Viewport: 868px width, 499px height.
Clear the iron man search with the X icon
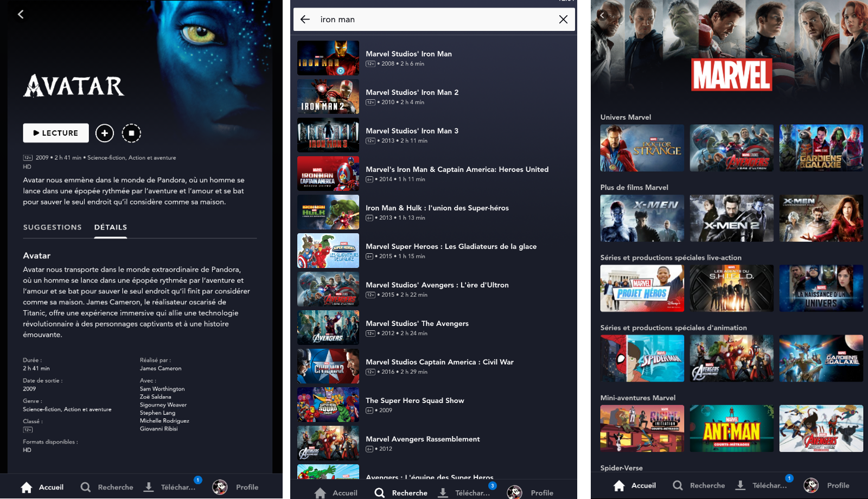pos(563,19)
